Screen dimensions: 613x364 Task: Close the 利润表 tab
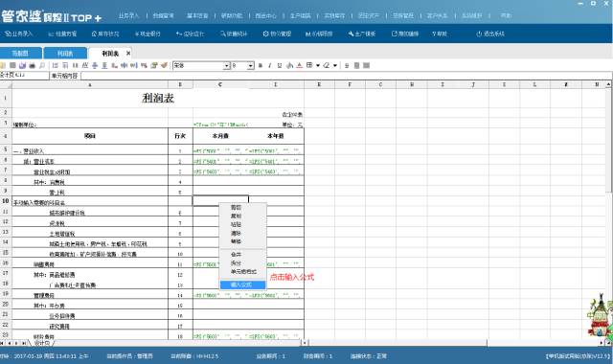pyautogui.click(x=128, y=53)
